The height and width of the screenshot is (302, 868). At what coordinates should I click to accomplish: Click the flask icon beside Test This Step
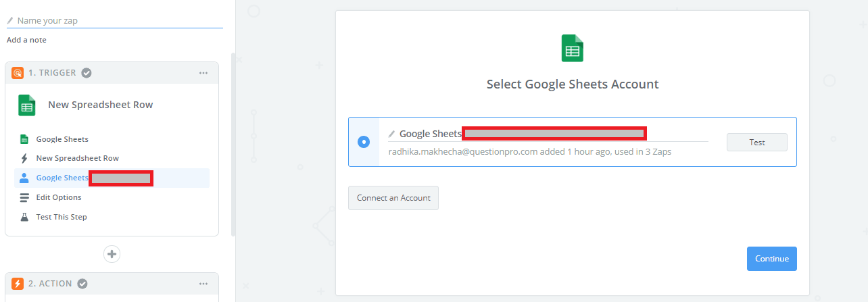24,217
